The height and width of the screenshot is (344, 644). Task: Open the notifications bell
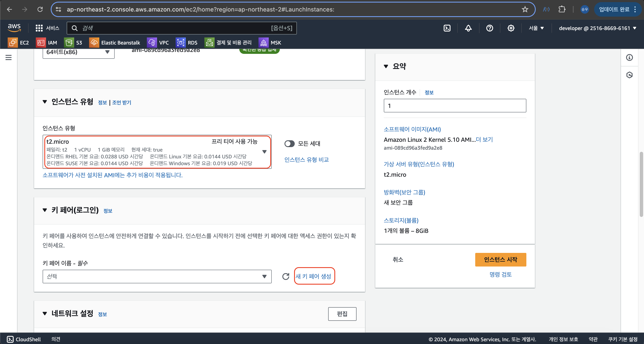468,28
